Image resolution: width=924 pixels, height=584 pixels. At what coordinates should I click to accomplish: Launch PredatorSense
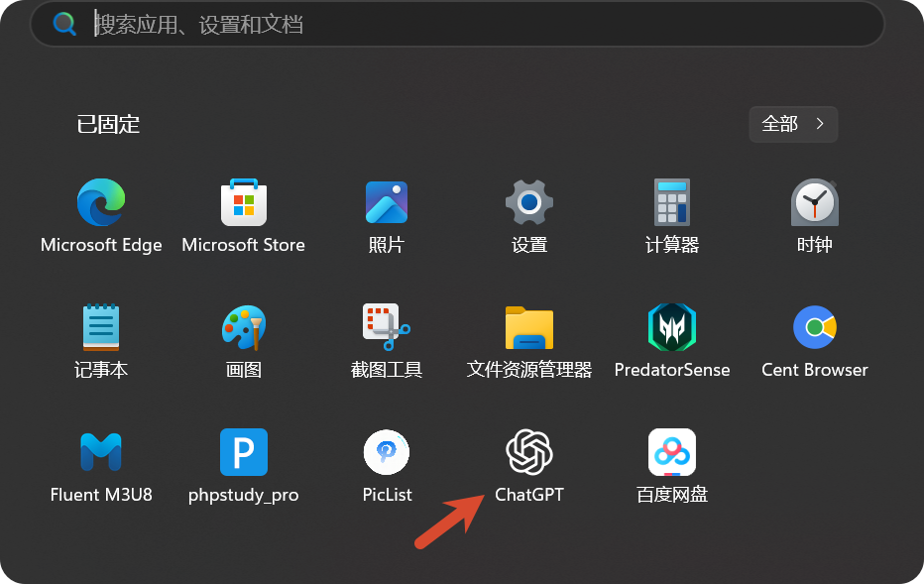pyautogui.click(x=672, y=341)
